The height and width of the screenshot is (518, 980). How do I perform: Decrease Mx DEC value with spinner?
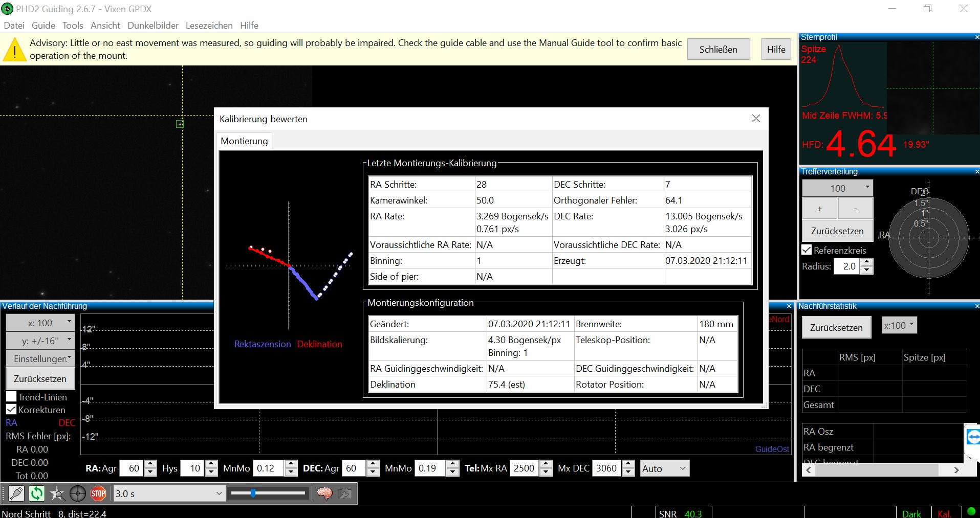(628, 472)
